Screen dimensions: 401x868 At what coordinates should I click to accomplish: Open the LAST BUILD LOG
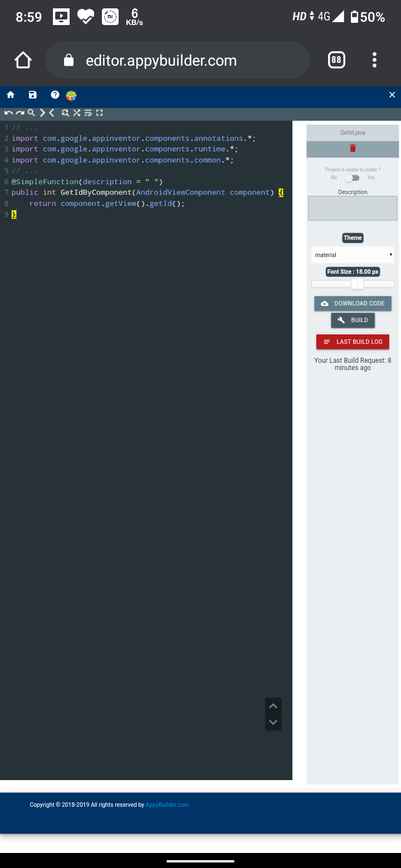pos(353,342)
